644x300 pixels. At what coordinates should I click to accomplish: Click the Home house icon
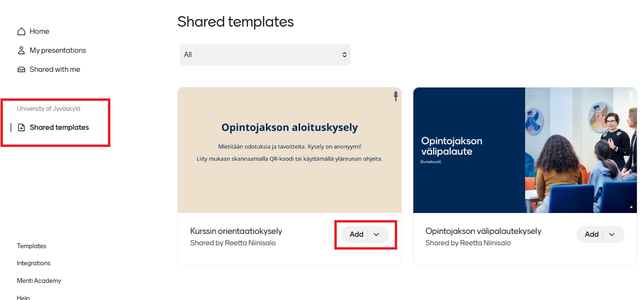[x=21, y=31]
